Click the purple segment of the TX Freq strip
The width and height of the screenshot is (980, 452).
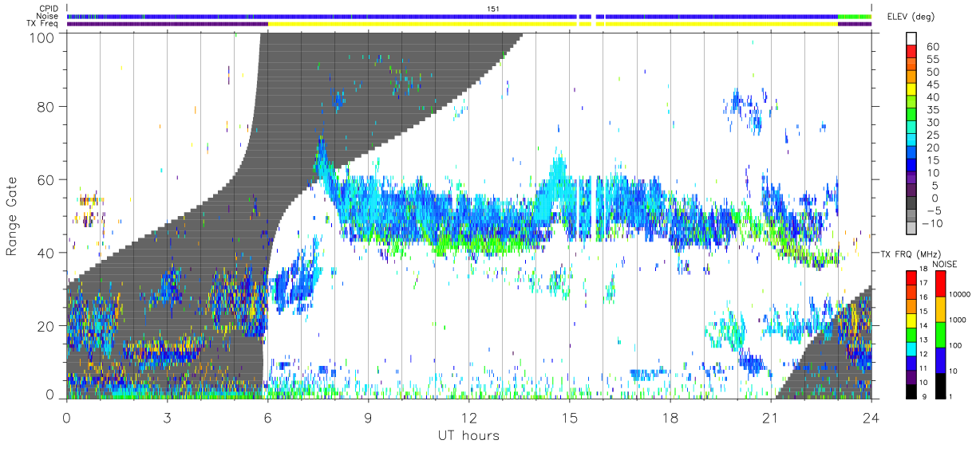(x=168, y=23)
